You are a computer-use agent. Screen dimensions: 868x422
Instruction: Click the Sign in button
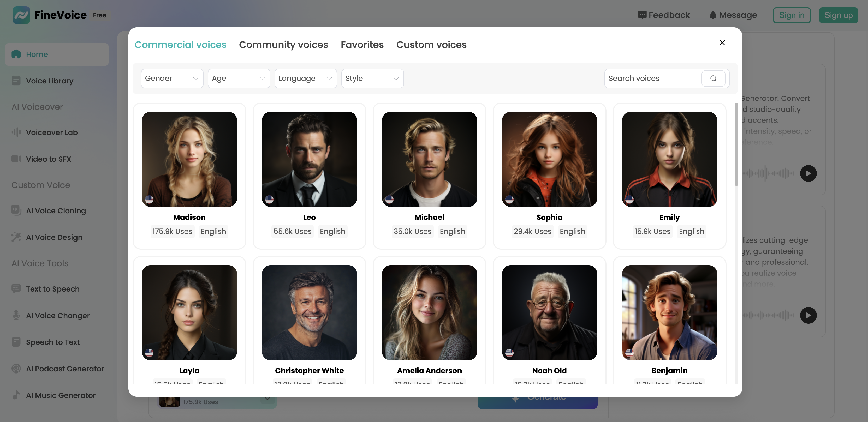point(792,15)
